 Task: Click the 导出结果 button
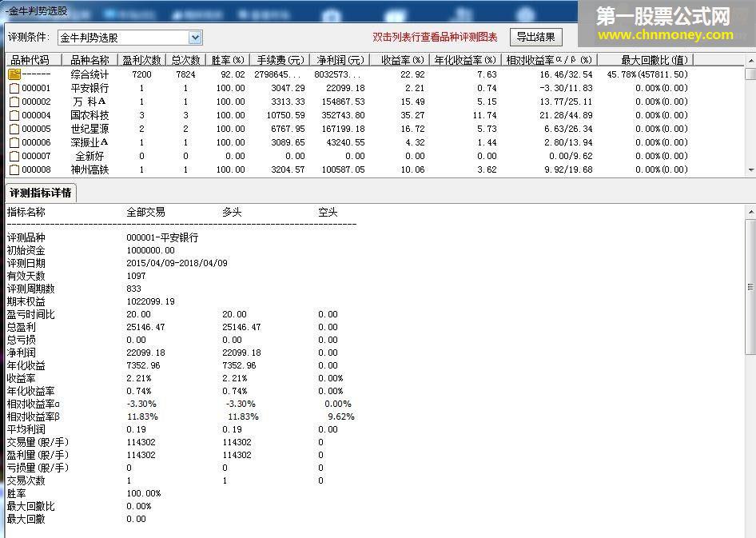click(x=535, y=37)
